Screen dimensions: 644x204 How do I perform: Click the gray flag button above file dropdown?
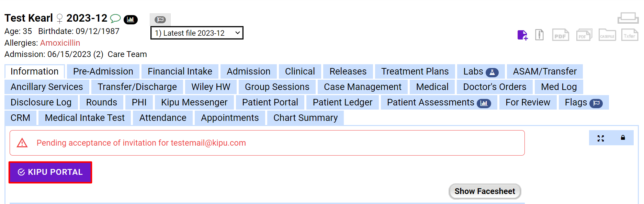[160, 20]
